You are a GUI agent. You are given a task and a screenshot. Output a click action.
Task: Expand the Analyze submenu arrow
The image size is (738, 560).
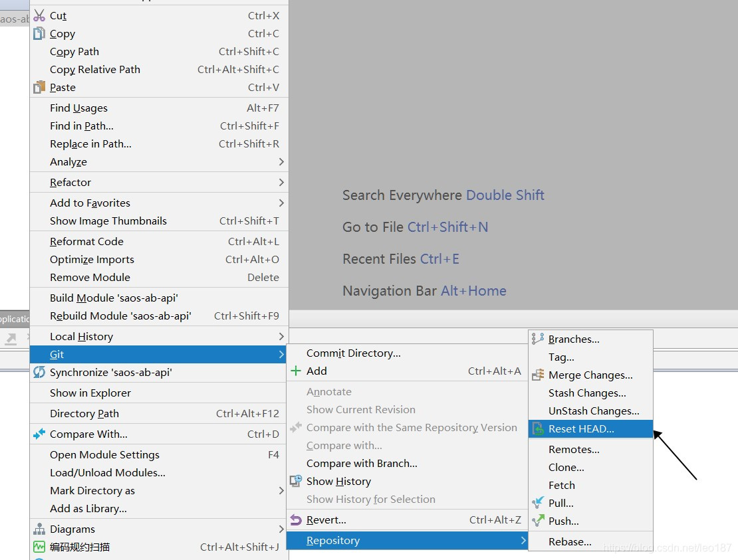(281, 161)
